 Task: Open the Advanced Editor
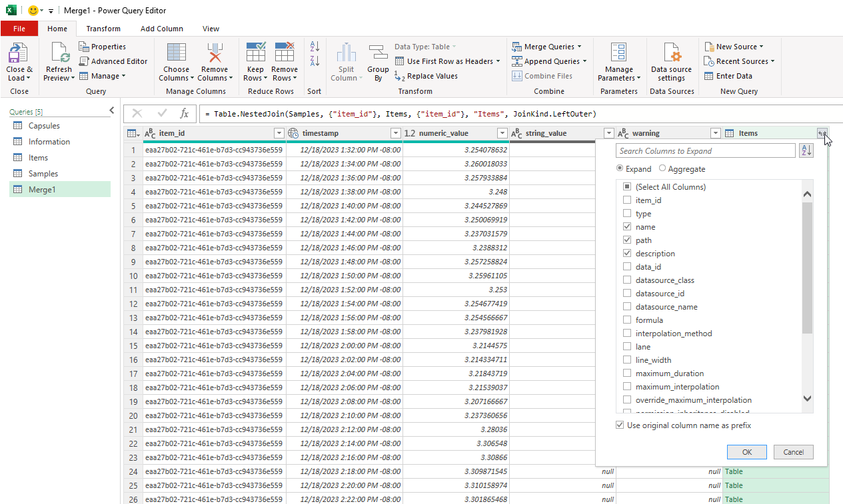coord(114,61)
